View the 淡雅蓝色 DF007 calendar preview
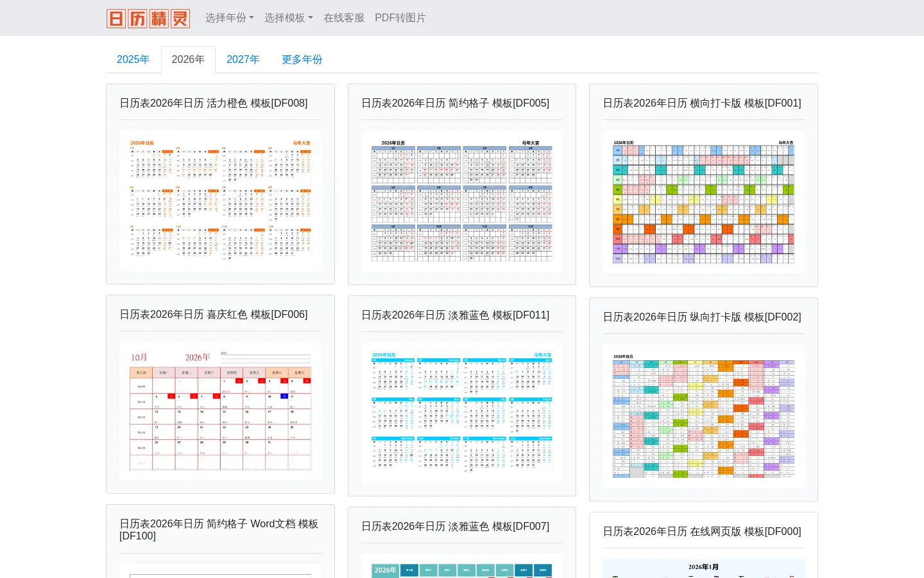The height and width of the screenshot is (578, 924). (x=462, y=566)
